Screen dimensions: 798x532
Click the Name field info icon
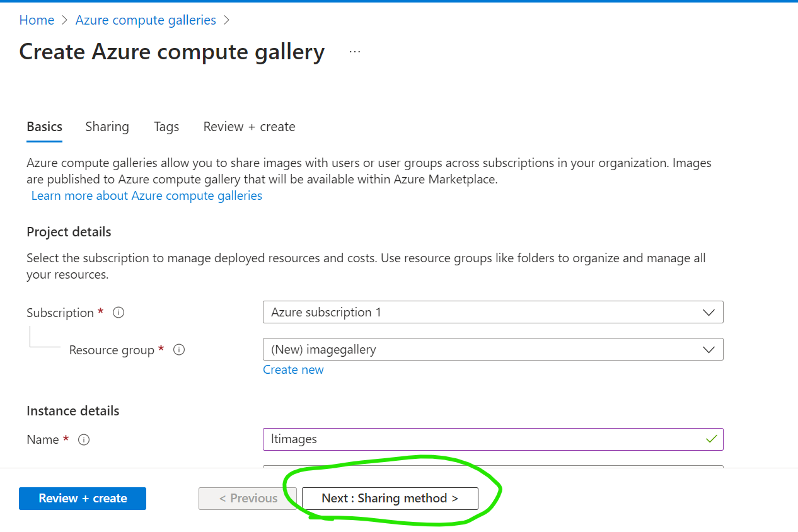tap(84, 440)
